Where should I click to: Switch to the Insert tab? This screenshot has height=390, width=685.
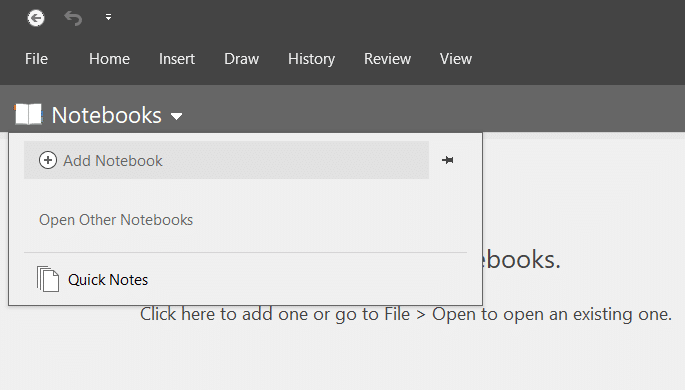click(176, 59)
